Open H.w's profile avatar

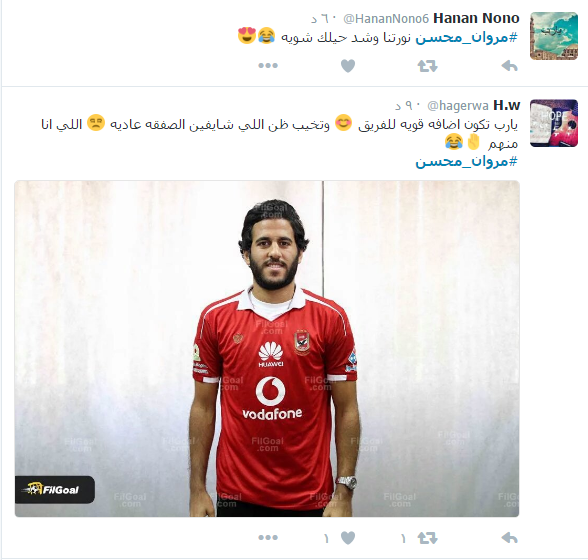pos(554,123)
